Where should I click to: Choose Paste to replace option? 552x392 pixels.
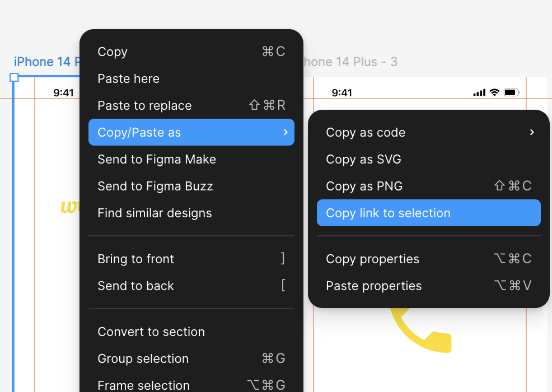point(190,106)
